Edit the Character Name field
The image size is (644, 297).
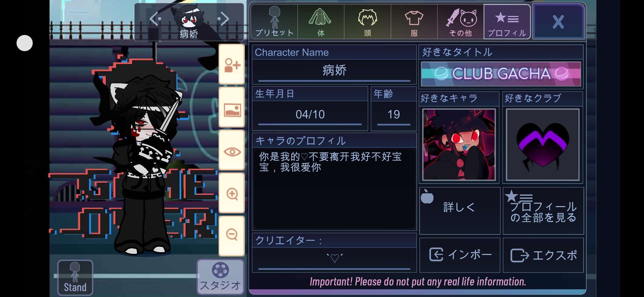tap(334, 71)
